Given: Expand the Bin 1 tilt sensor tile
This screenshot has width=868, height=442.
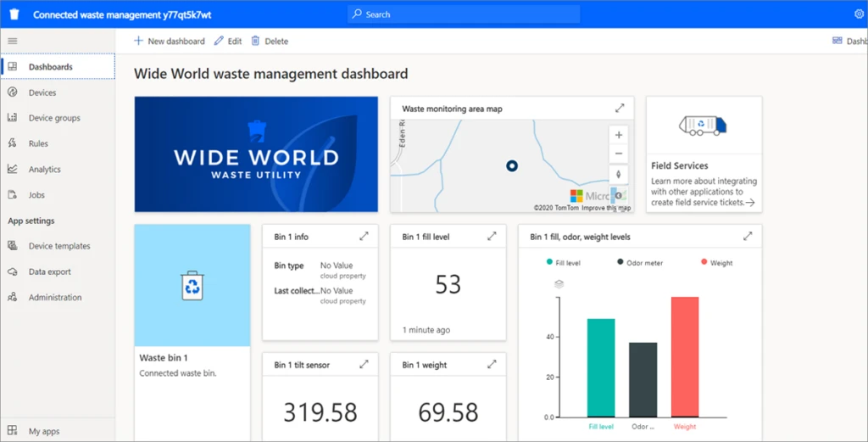Looking at the screenshot, I should click(x=364, y=365).
